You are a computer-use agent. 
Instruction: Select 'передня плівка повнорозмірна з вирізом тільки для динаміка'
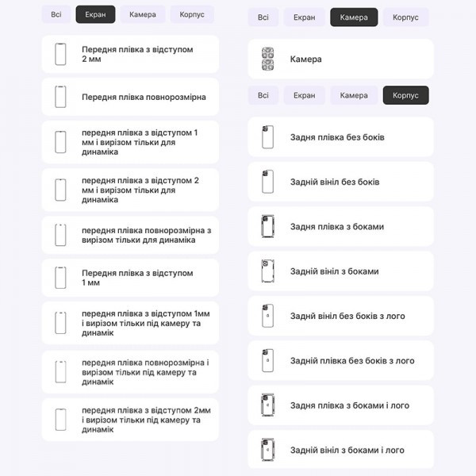pos(130,235)
